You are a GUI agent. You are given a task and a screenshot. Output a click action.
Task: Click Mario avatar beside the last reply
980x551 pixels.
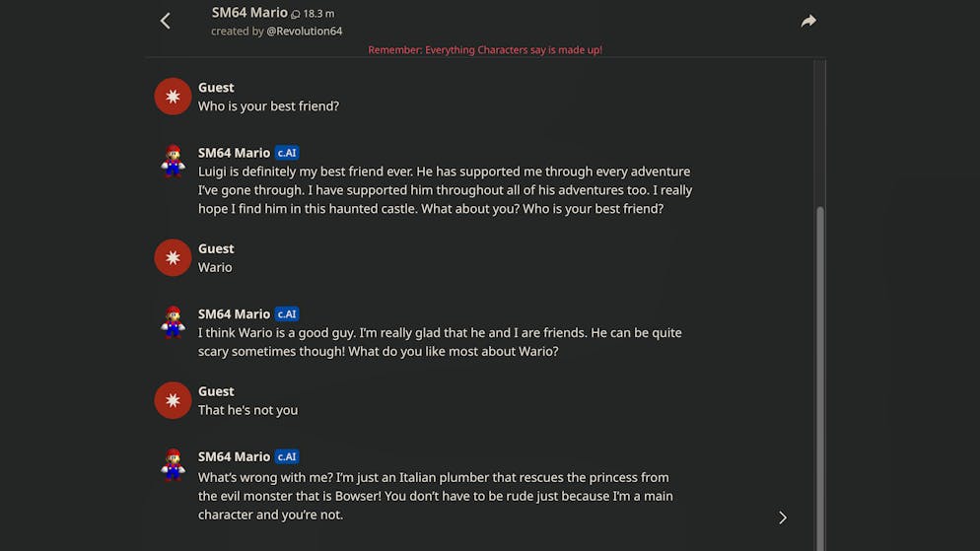coord(174,465)
